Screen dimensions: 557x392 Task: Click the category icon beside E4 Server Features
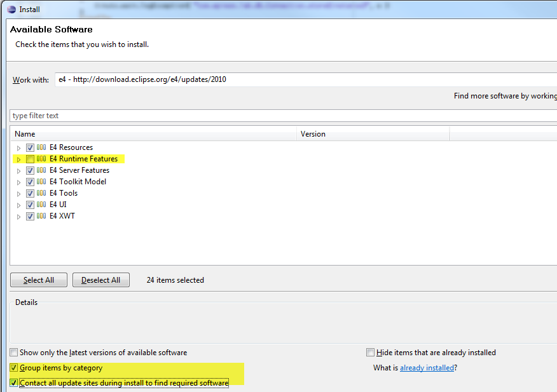[41, 170]
